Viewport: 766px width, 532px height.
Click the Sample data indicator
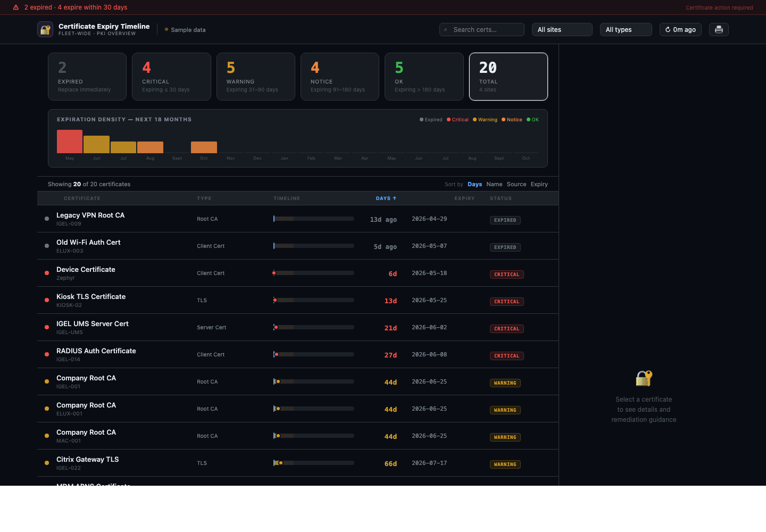click(185, 30)
